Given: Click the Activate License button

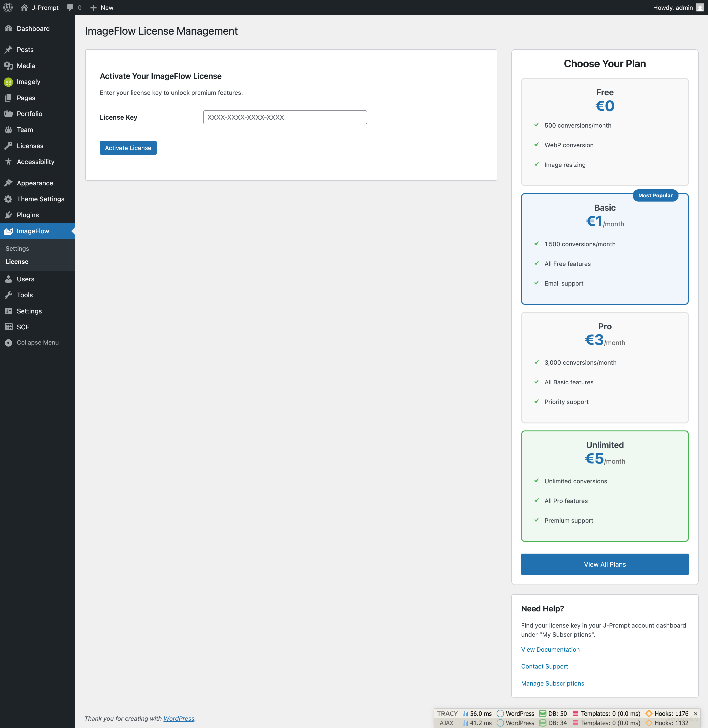Looking at the screenshot, I should coord(128,148).
